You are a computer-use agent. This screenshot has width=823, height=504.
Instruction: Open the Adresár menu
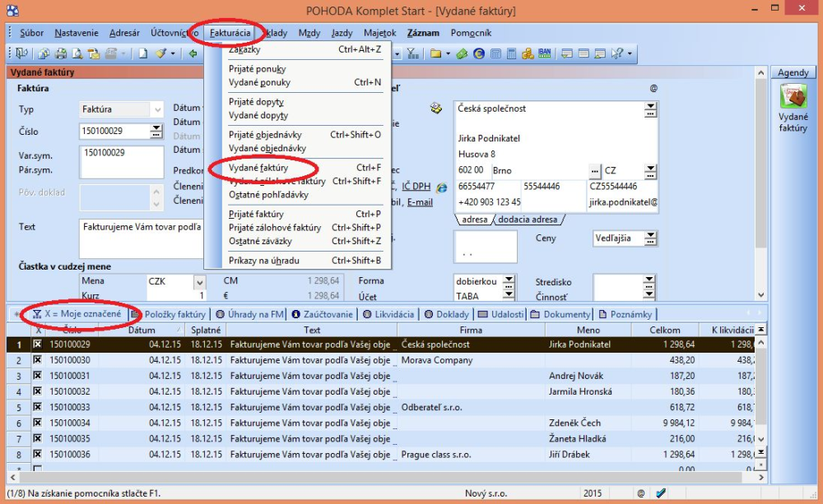click(124, 33)
